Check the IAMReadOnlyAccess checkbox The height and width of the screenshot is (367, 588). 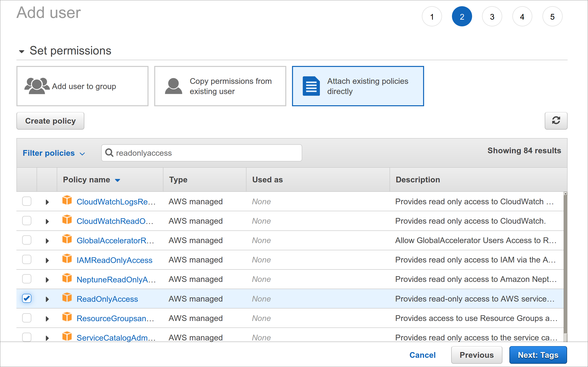[x=27, y=259]
